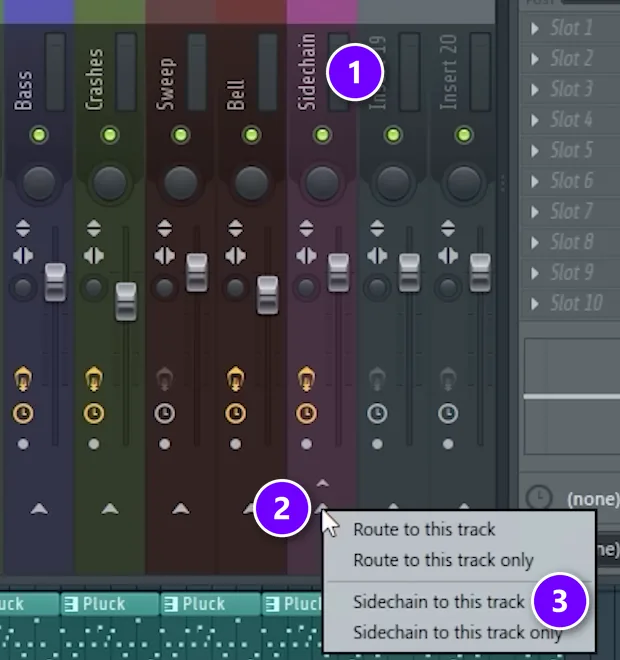Mute the Insert 20 track

pyautogui.click(x=464, y=135)
